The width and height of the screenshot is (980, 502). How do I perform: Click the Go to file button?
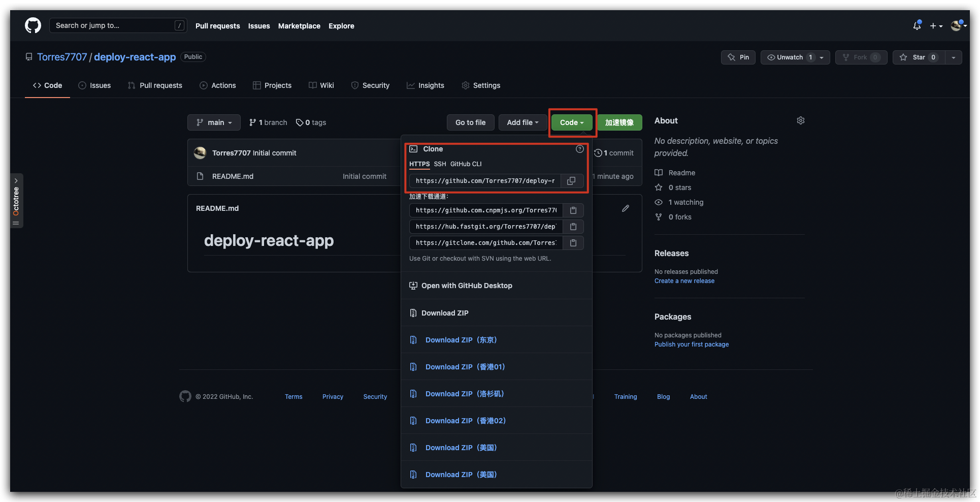471,122
